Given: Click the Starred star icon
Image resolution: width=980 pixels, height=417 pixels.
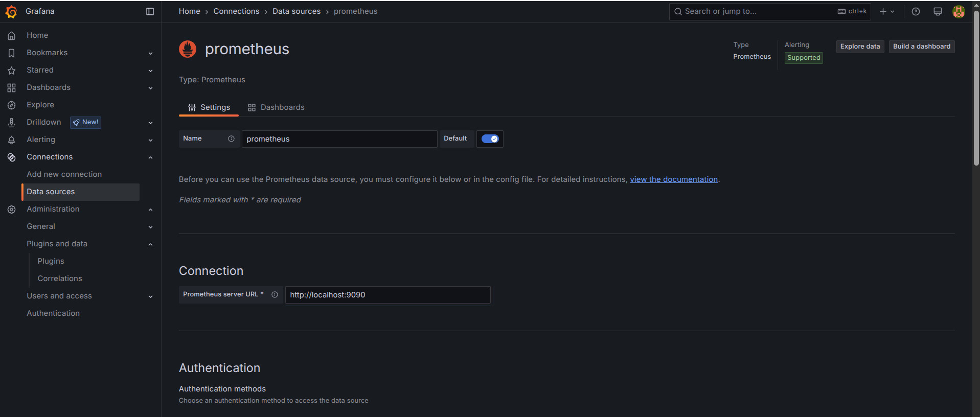Looking at the screenshot, I should click(11, 70).
